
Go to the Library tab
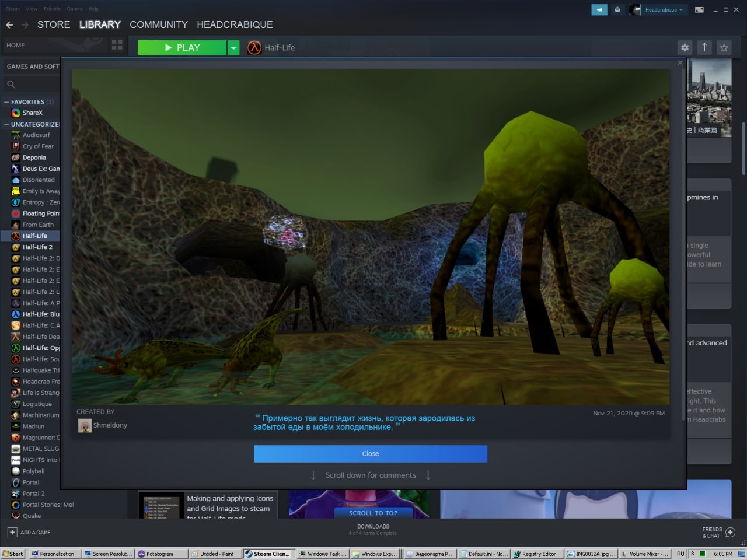click(x=100, y=24)
